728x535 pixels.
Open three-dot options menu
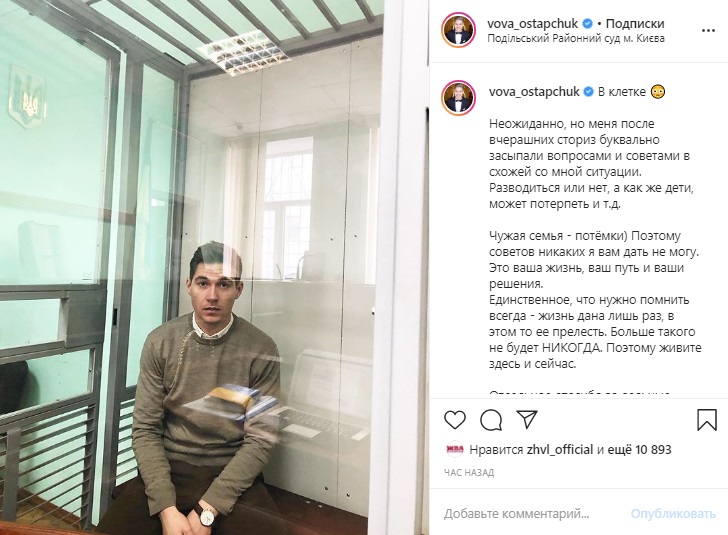click(708, 31)
